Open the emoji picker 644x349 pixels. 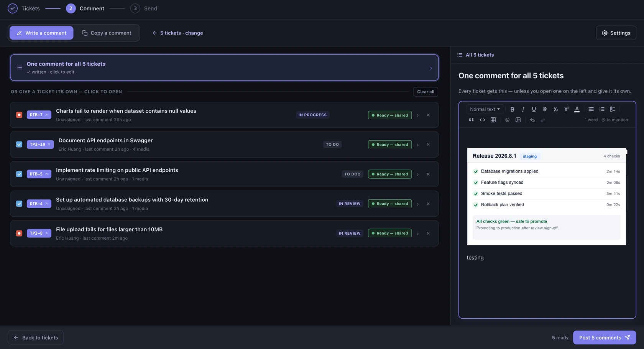tap(507, 120)
